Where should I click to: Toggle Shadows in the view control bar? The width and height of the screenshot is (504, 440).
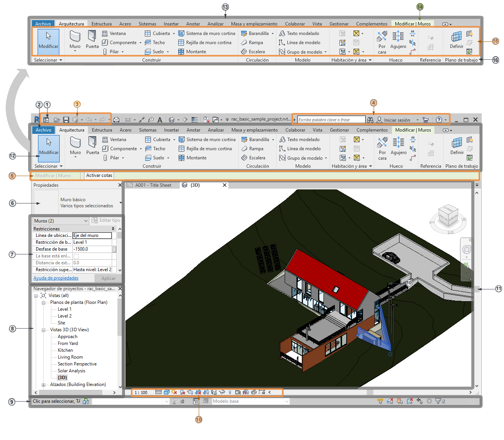182,392
